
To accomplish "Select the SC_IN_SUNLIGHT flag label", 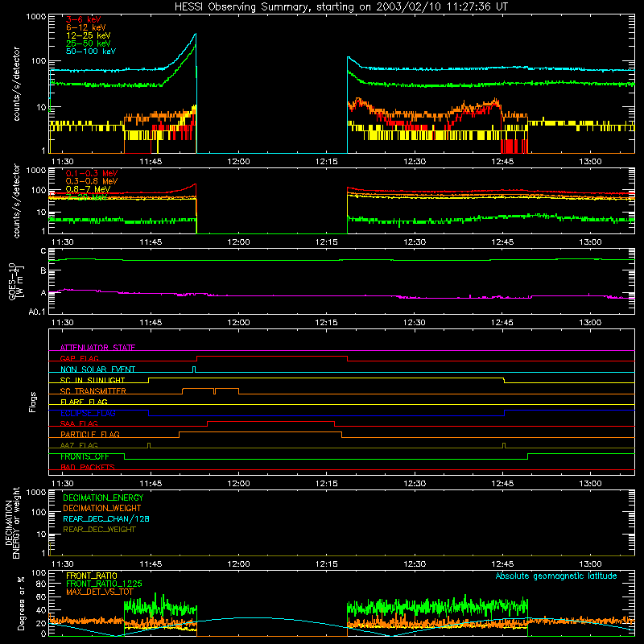I will coord(93,380).
